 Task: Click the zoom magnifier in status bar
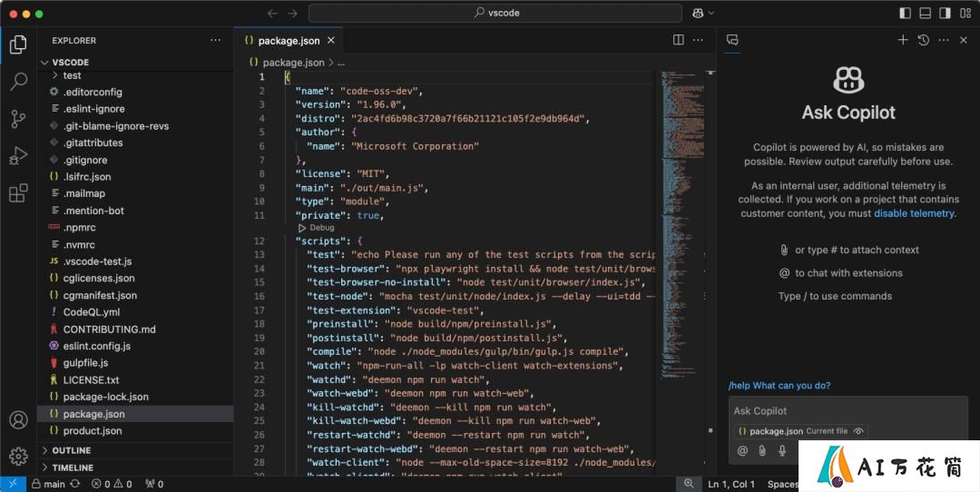[x=689, y=484]
